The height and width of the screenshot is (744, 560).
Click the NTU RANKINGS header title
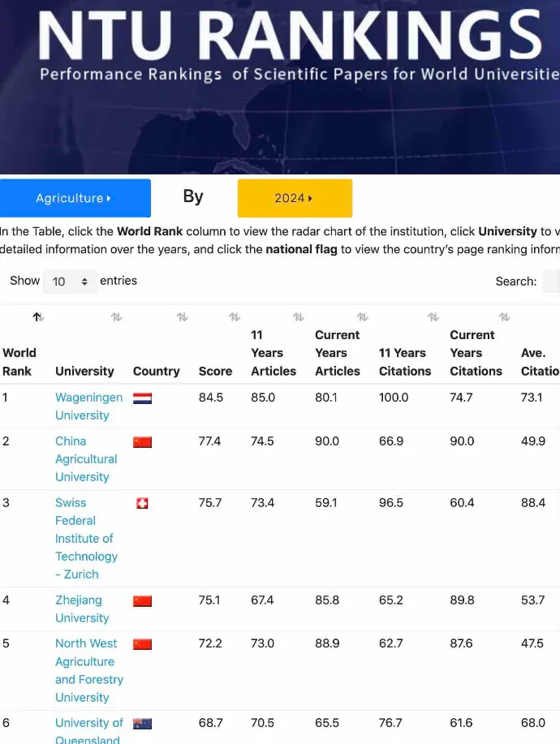click(290, 36)
